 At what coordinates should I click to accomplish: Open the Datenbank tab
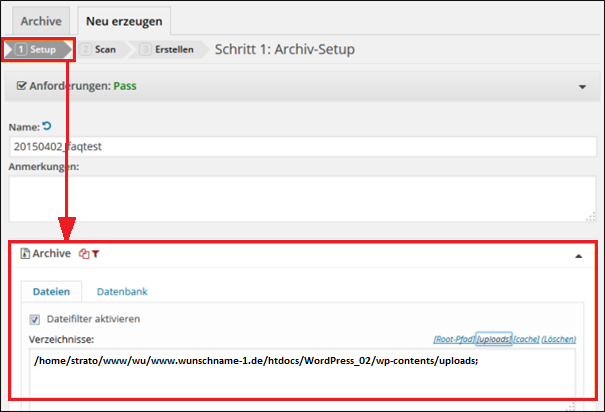(122, 291)
